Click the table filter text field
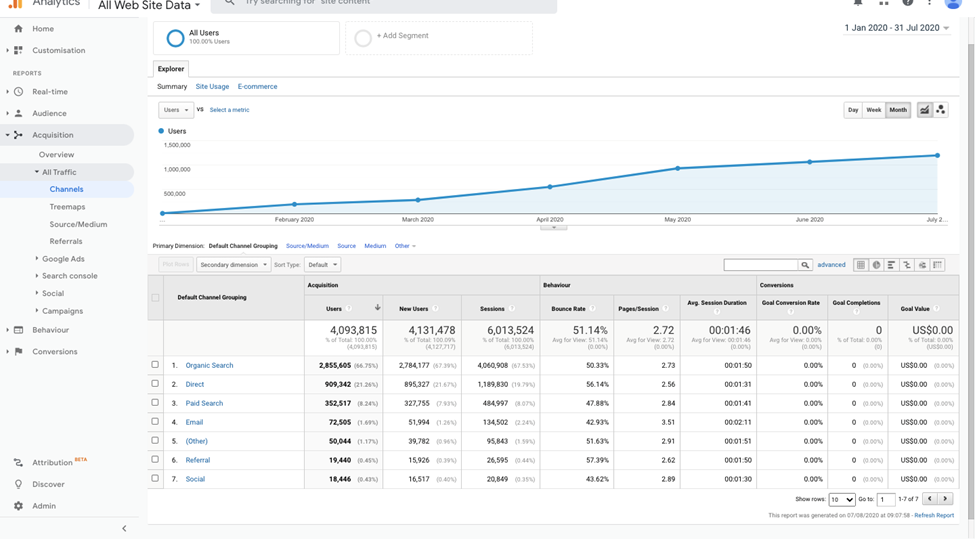Image resolution: width=975 pixels, height=539 pixels. click(x=761, y=265)
